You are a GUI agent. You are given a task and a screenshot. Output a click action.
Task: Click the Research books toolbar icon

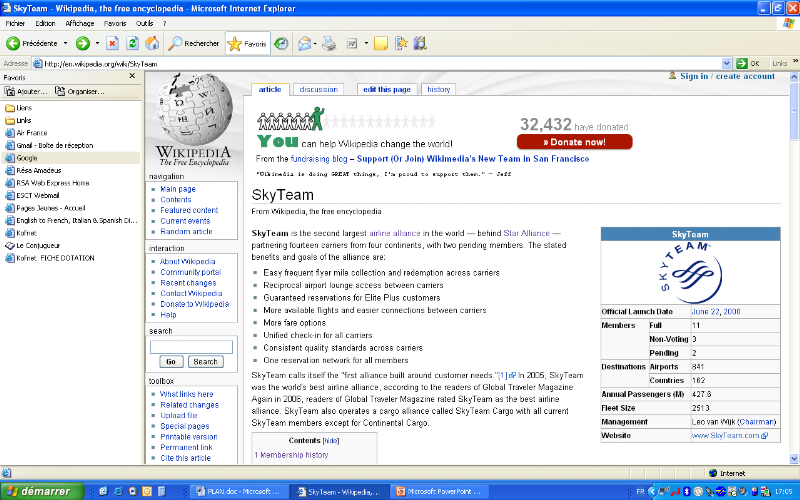(x=420, y=43)
